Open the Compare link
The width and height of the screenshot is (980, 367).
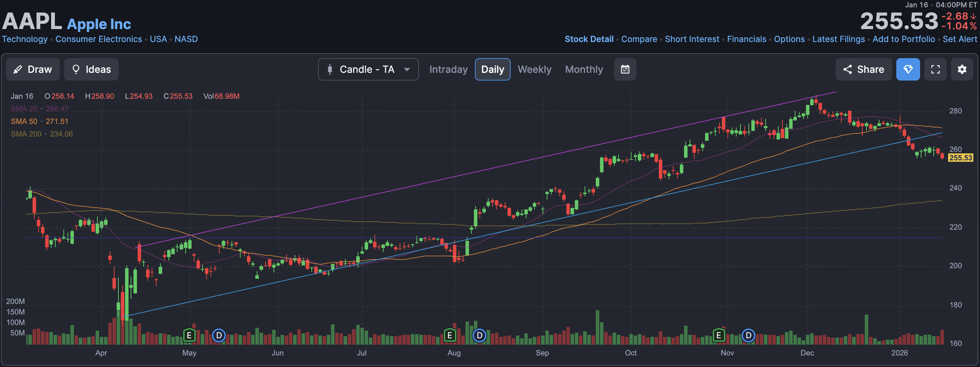[x=639, y=39]
